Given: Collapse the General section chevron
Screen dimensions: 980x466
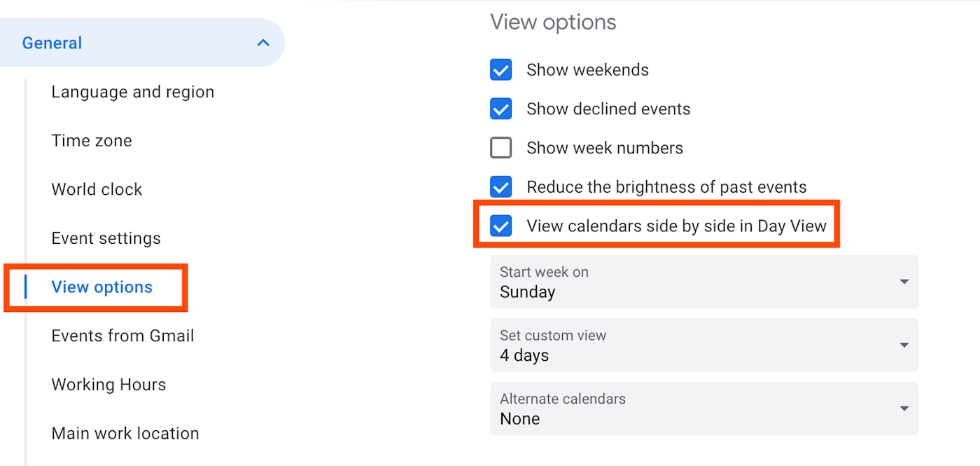Looking at the screenshot, I should tap(263, 43).
